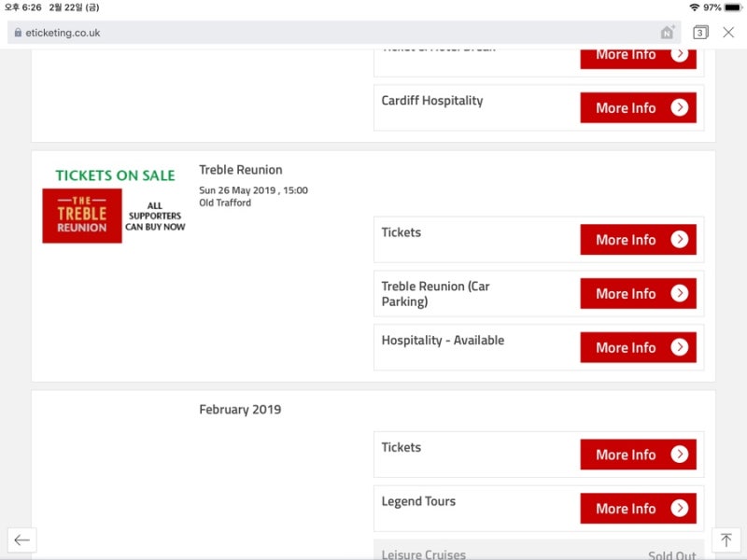Tap the Treble Reunion red banner image

[82, 216]
